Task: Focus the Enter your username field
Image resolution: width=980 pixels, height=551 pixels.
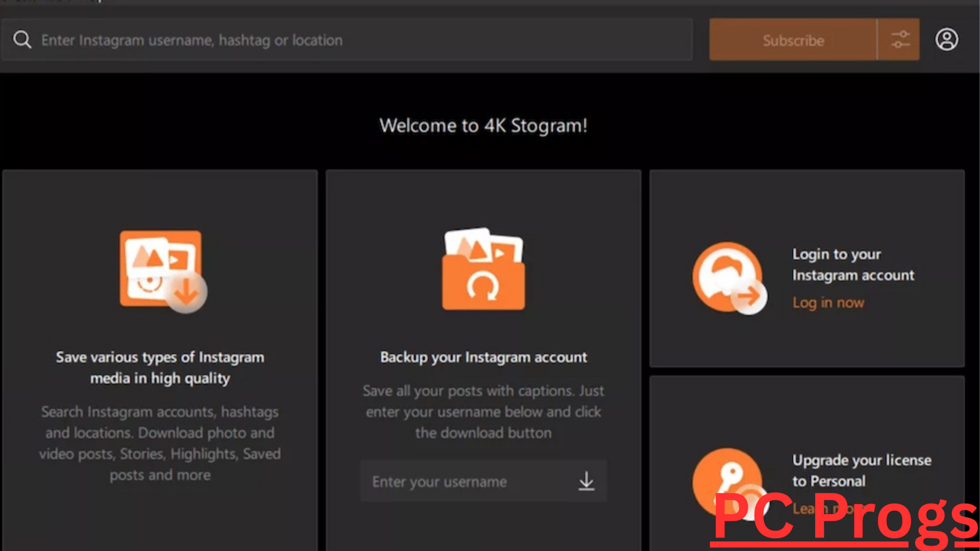Action: click(483, 481)
